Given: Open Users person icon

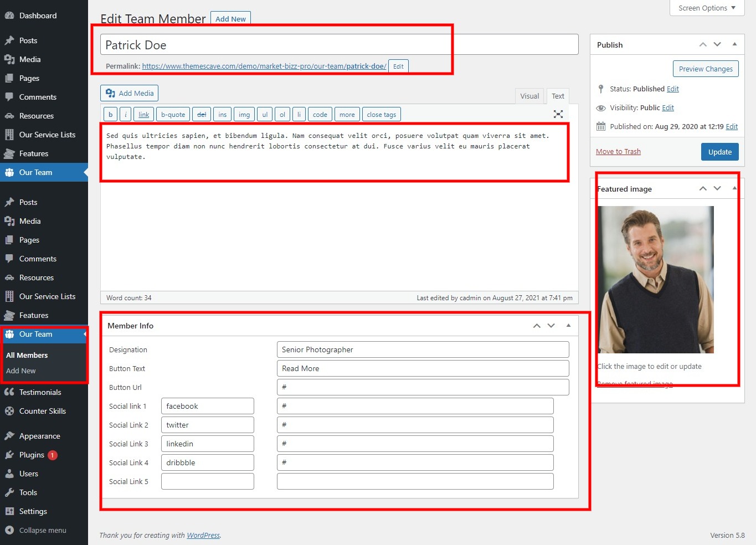Looking at the screenshot, I should [x=9, y=474].
